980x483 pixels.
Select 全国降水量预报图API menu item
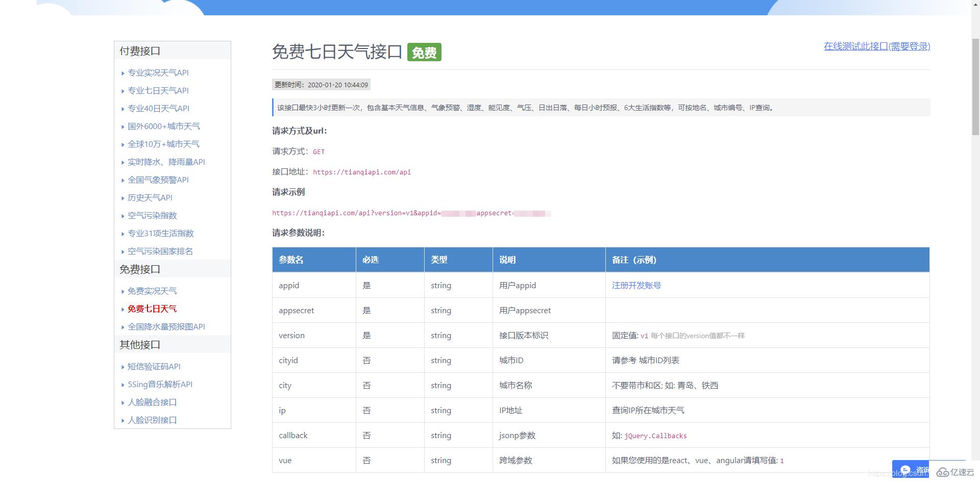pos(166,326)
